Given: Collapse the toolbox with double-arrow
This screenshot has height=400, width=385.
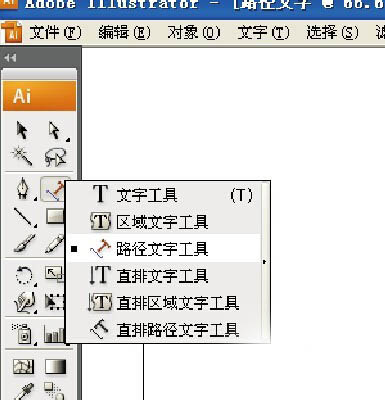Looking at the screenshot, I should [10, 58].
